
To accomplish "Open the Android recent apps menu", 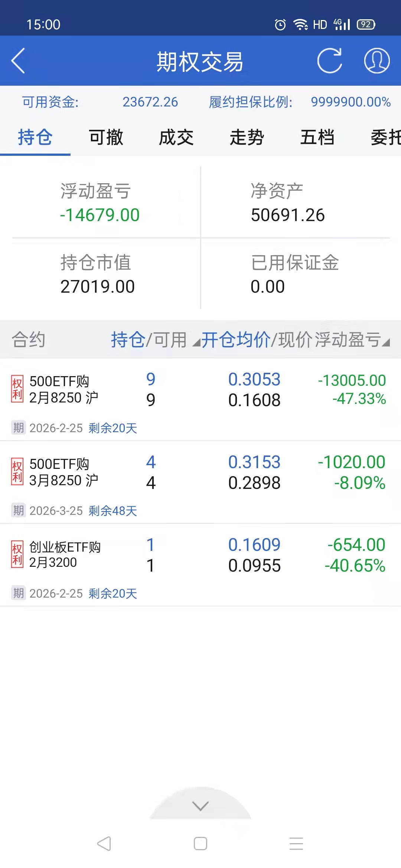I will 296,844.
